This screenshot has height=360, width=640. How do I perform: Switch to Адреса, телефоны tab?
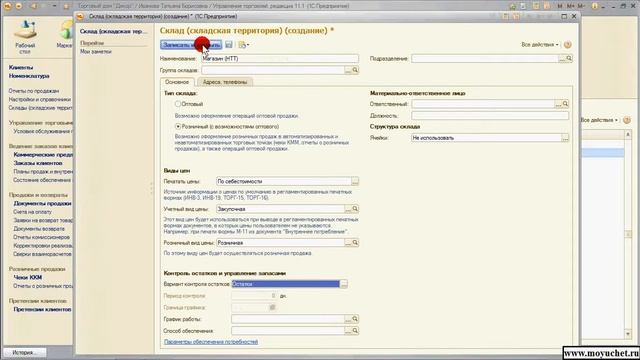(225, 82)
